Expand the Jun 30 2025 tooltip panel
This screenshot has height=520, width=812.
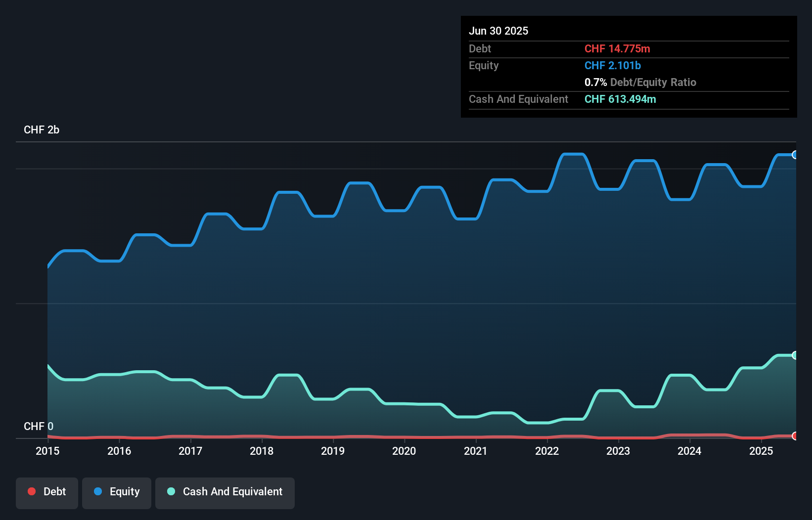(498, 31)
